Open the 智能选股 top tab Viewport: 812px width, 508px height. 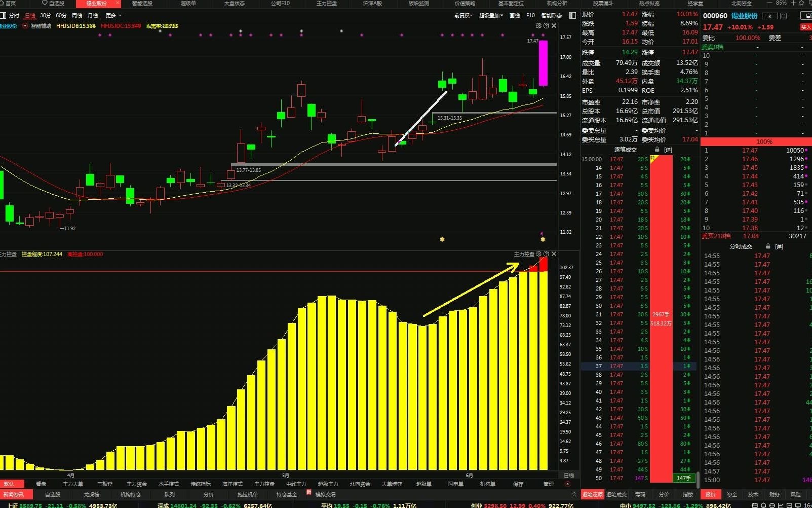click(x=142, y=3)
